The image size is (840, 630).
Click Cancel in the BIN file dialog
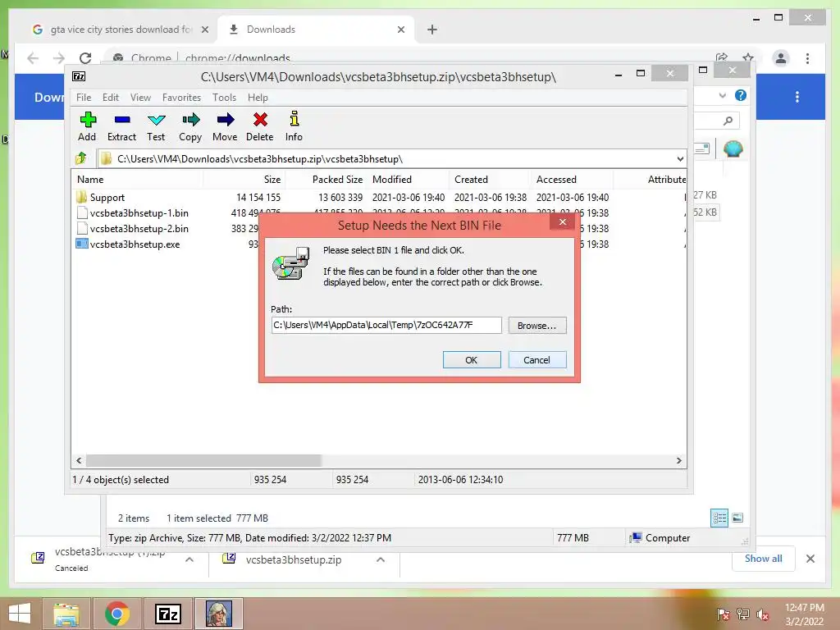point(536,360)
